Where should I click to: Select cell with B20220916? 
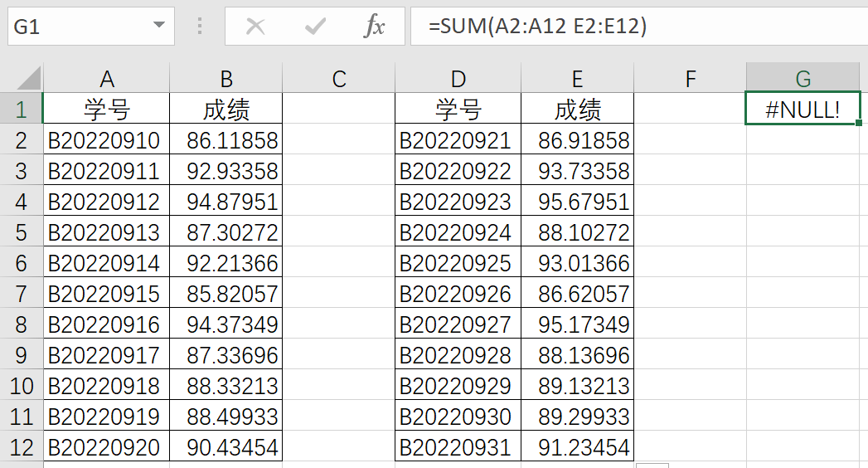(107, 324)
